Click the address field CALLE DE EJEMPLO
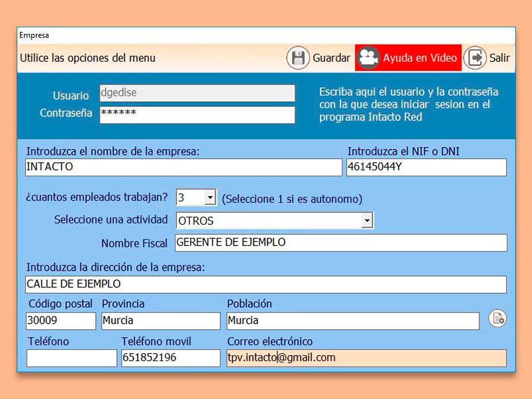The width and height of the screenshot is (532, 399). pos(266,285)
